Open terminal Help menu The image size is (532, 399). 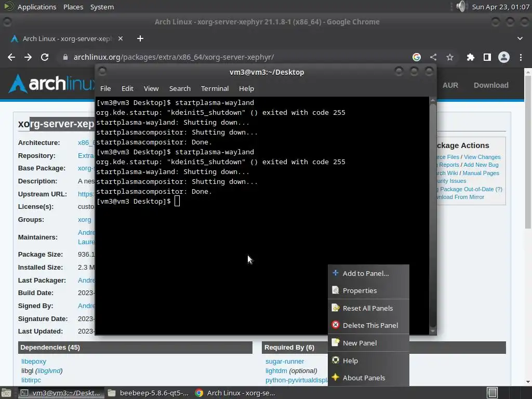click(x=246, y=88)
